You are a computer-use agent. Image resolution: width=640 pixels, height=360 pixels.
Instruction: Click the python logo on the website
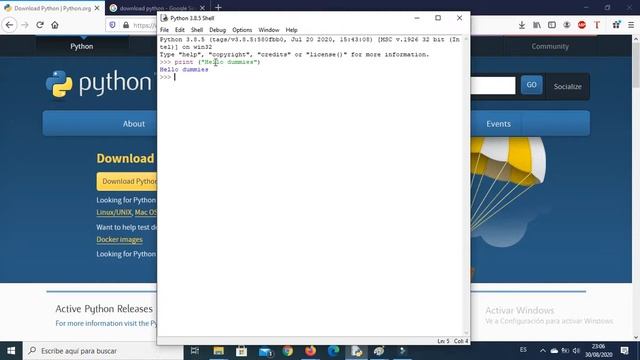tap(99, 83)
